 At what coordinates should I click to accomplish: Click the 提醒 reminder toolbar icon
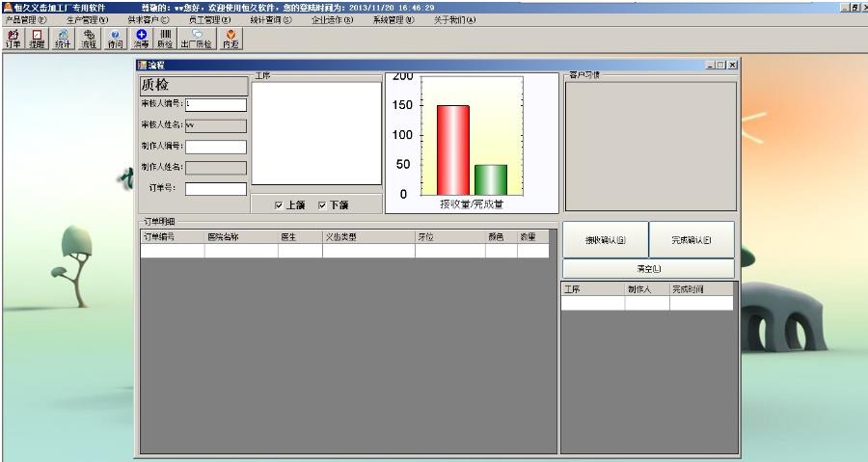[37, 39]
